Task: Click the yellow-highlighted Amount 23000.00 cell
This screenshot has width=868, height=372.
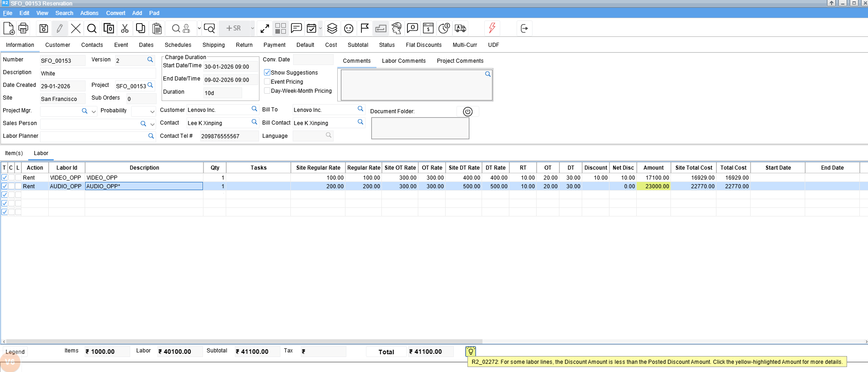Action: [654, 186]
